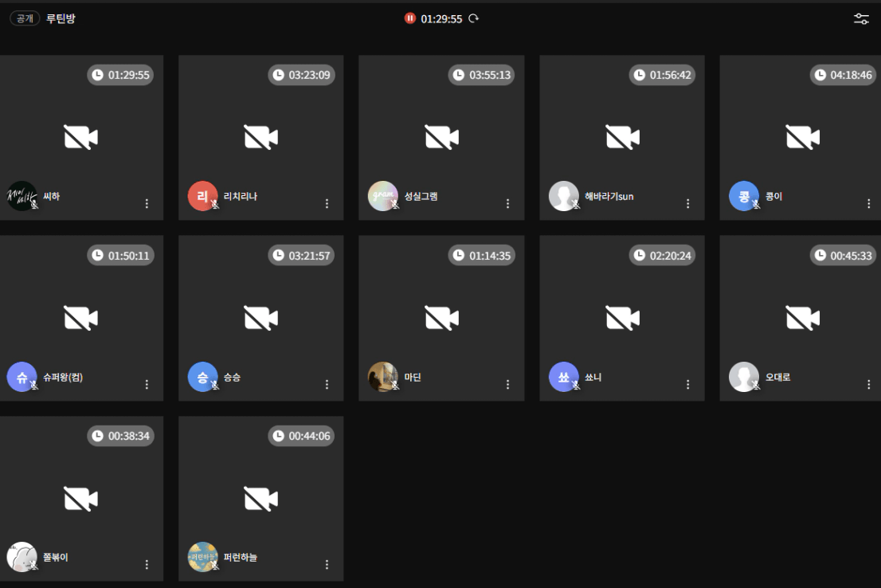Click the 00:45:33 timer badge
Screen dimensions: 881x588
[x=843, y=256]
